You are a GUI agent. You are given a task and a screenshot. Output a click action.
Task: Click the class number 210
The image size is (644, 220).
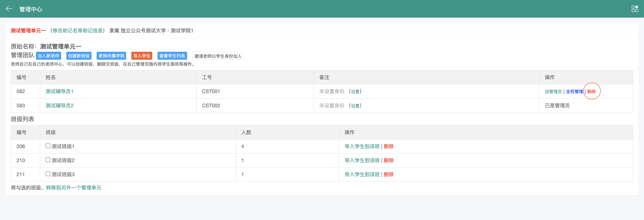(x=20, y=160)
